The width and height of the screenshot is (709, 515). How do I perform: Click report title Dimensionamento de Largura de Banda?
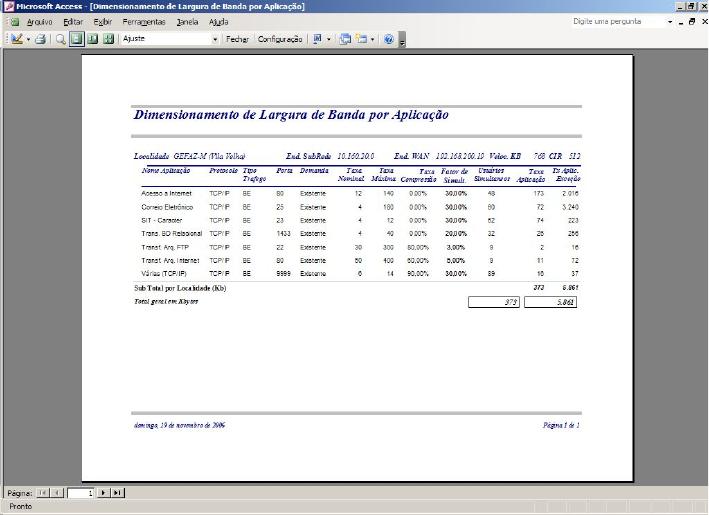click(291, 115)
